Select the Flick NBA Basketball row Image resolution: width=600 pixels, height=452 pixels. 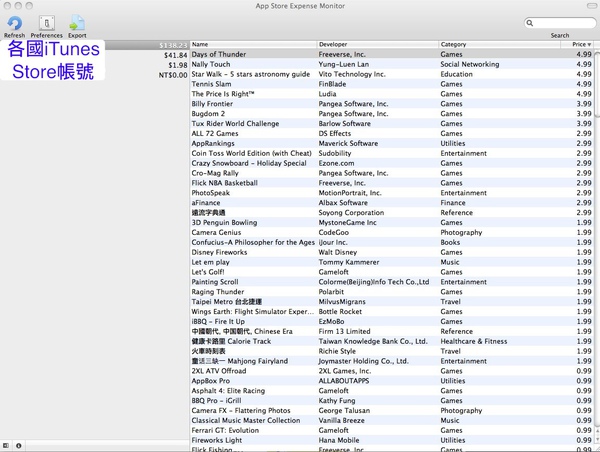391,183
